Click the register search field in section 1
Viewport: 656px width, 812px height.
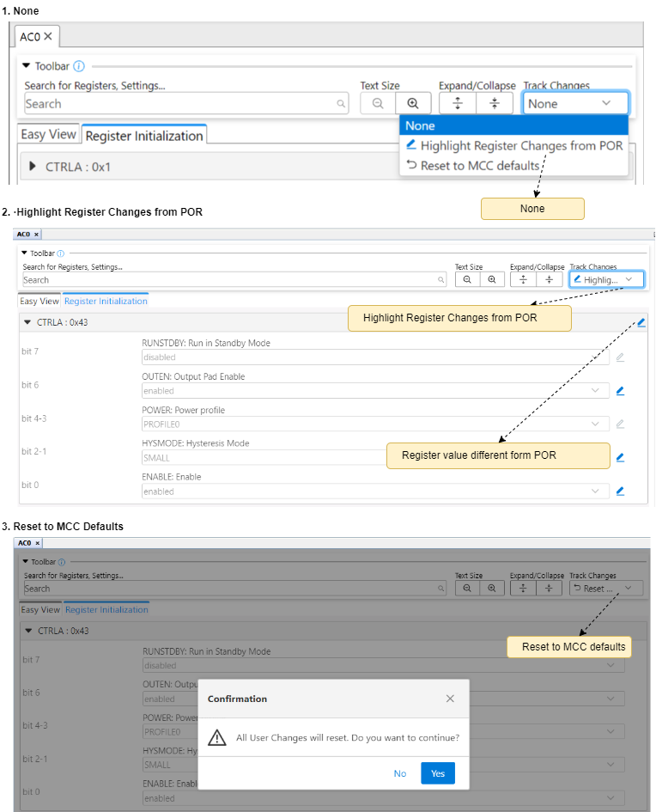point(180,104)
